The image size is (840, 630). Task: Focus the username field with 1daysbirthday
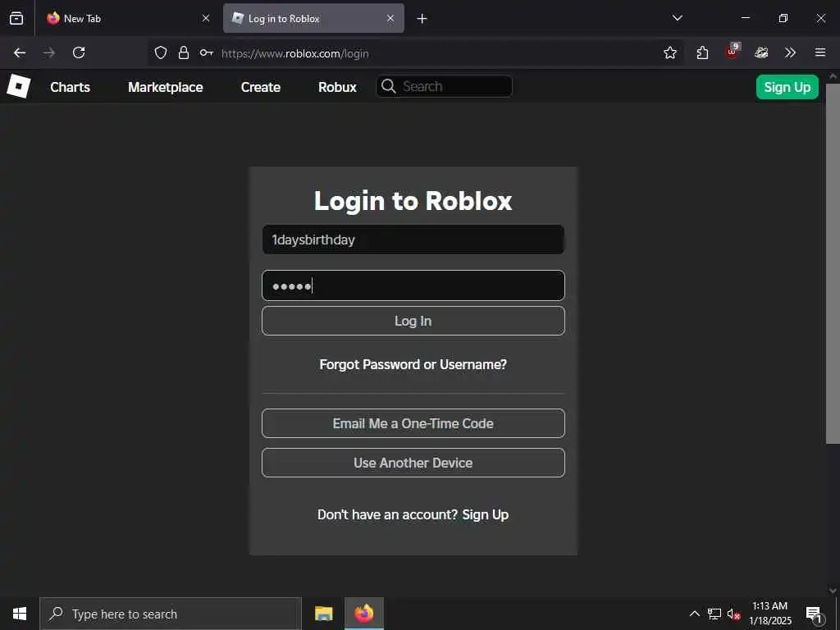[x=413, y=240]
